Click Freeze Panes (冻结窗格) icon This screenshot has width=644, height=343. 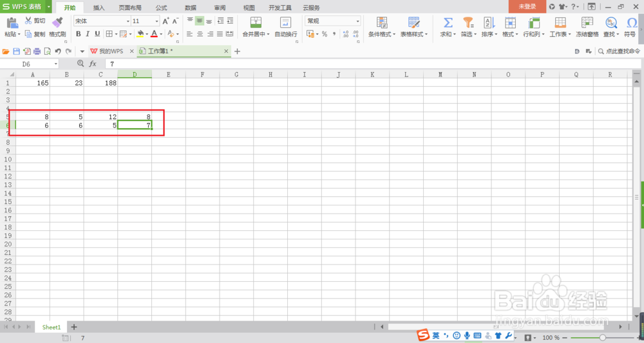click(587, 23)
